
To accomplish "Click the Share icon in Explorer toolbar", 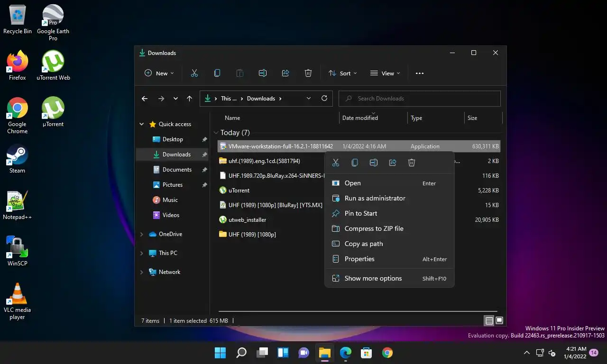I will [285, 73].
